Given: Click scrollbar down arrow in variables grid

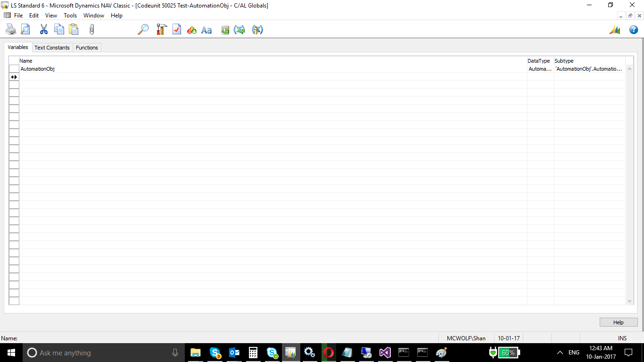Looking at the screenshot, I should pos(629,301).
